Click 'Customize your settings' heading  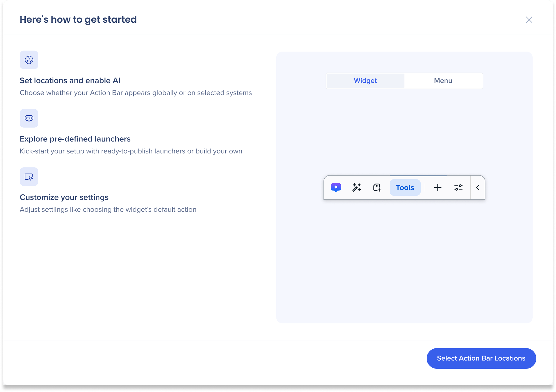pyautogui.click(x=64, y=197)
